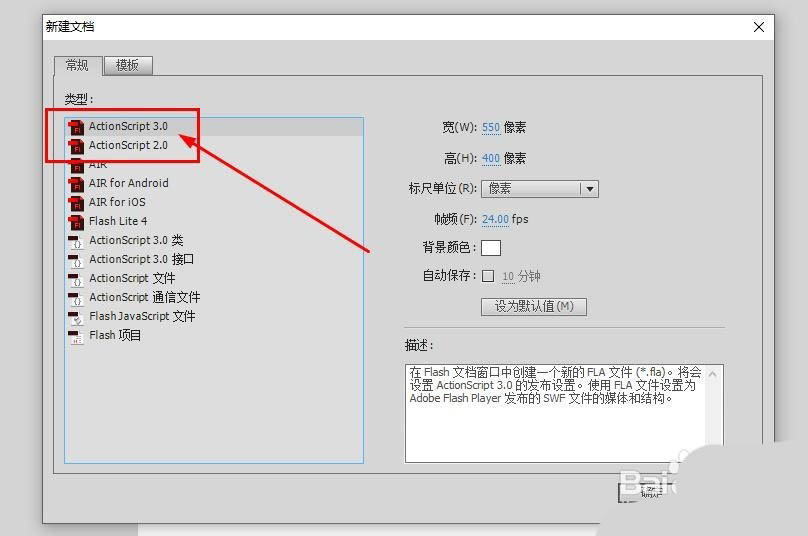Pick Flash 项目 entry

point(214,336)
